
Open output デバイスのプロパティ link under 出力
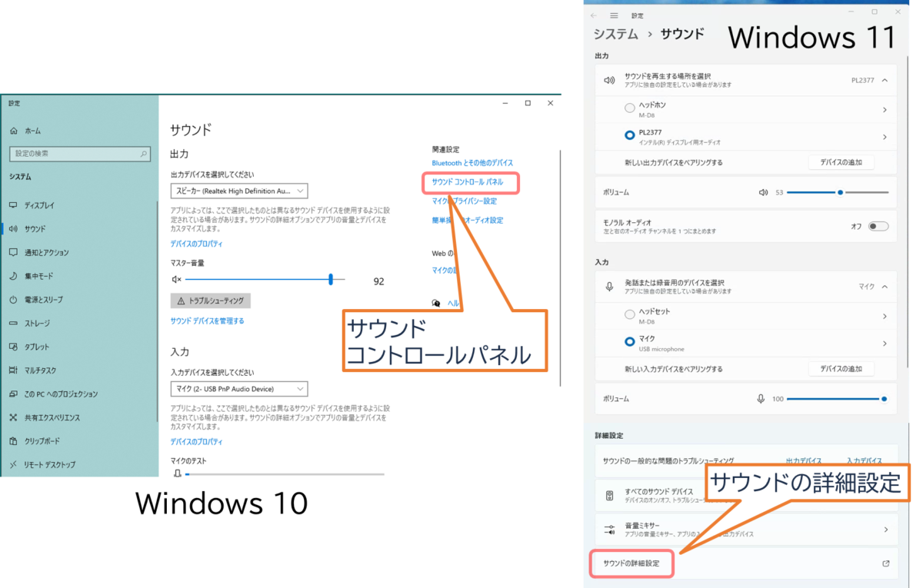point(196,244)
